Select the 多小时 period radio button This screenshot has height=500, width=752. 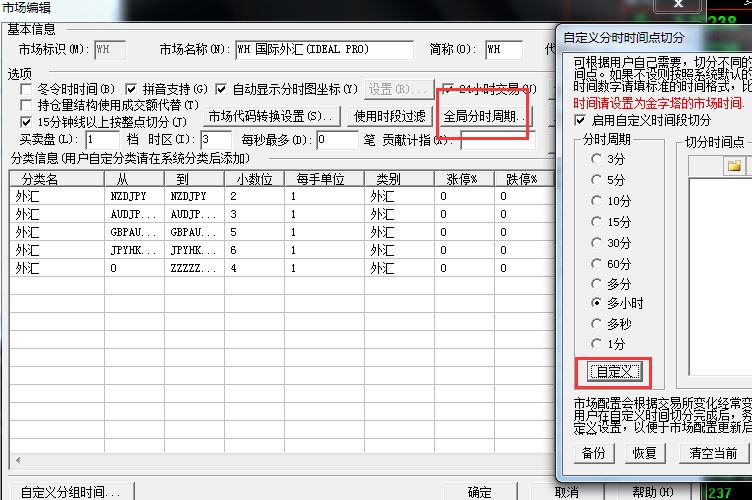point(596,303)
